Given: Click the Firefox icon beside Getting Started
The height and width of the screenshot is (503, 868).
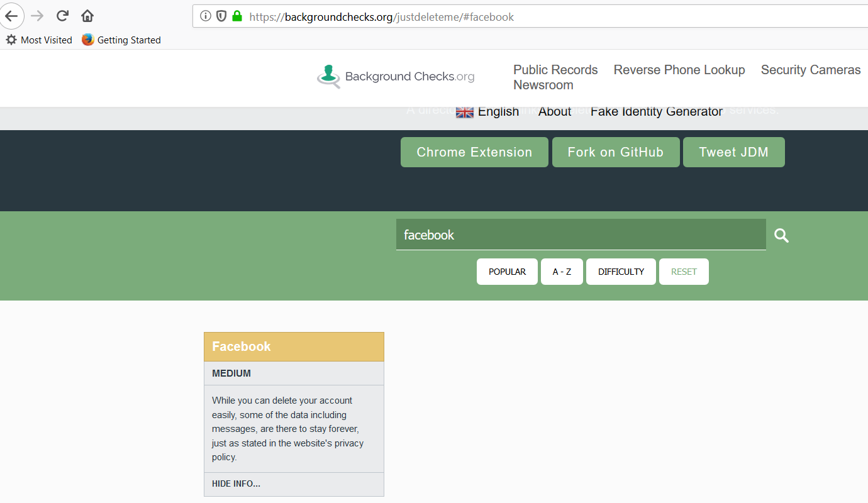Looking at the screenshot, I should tap(87, 40).
